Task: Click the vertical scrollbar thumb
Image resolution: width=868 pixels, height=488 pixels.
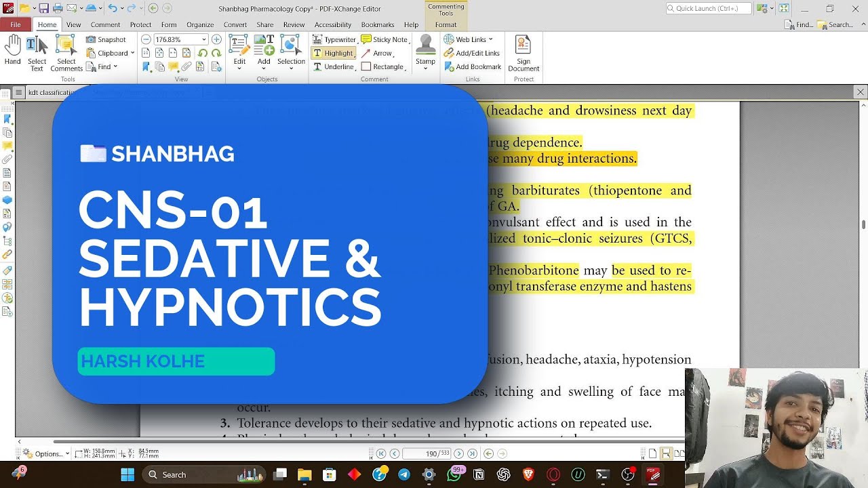Action: [x=863, y=224]
